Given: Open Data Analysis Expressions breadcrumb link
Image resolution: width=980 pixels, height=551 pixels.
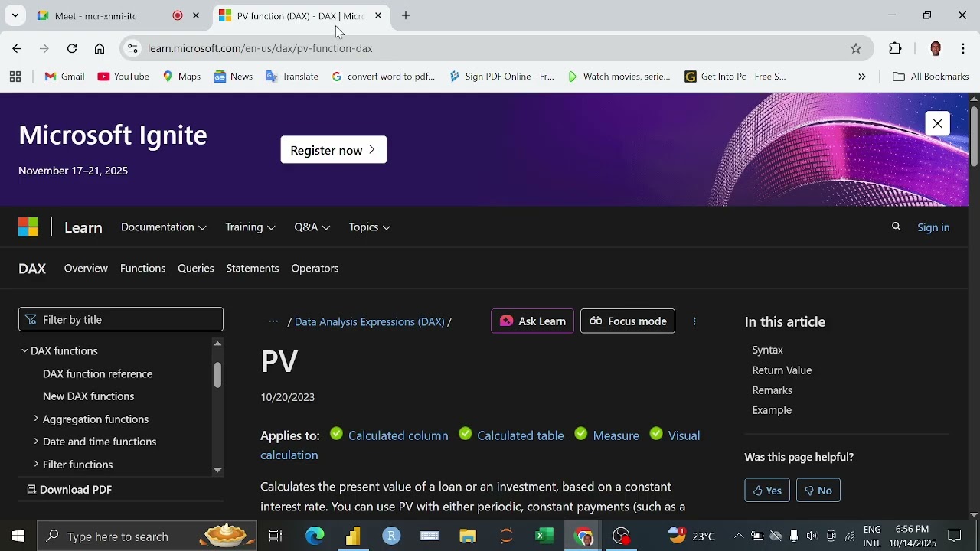Looking at the screenshot, I should click(369, 322).
